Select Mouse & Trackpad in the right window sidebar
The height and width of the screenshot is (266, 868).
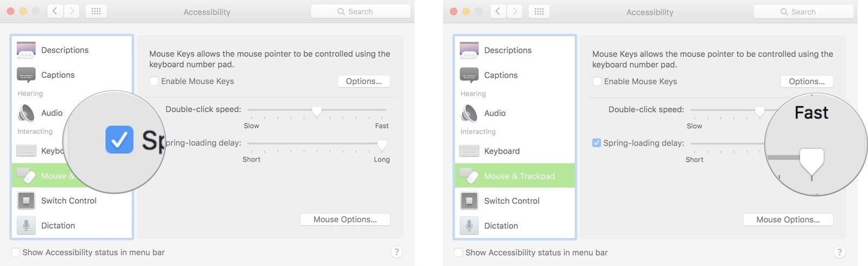tap(519, 176)
